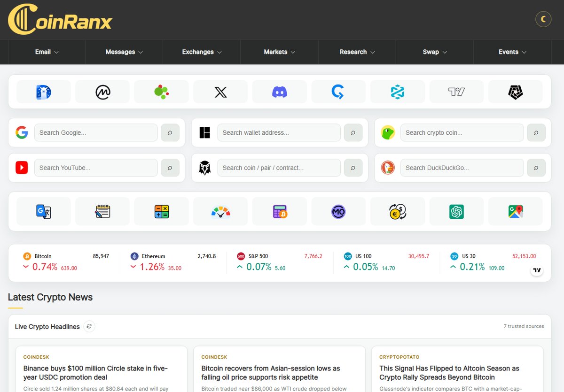Refresh the Live Crypto Headlines

click(x=89, y=326)
